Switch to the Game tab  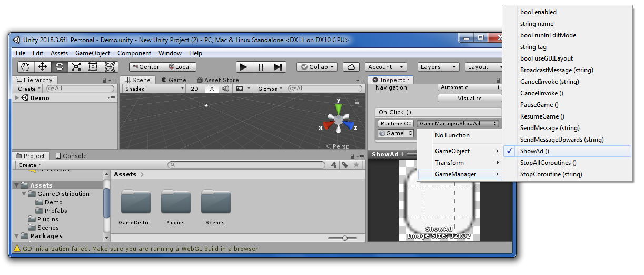173,80
